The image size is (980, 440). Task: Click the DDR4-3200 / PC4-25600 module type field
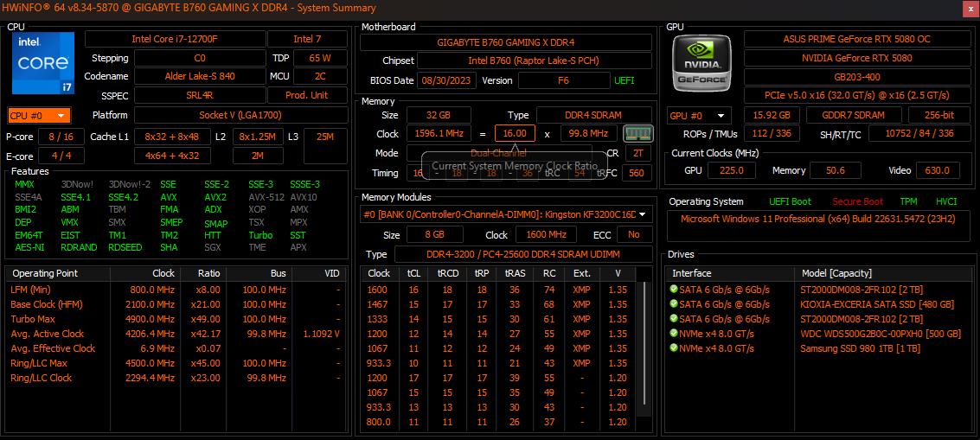pyautogui.click(x=523, y=254)
